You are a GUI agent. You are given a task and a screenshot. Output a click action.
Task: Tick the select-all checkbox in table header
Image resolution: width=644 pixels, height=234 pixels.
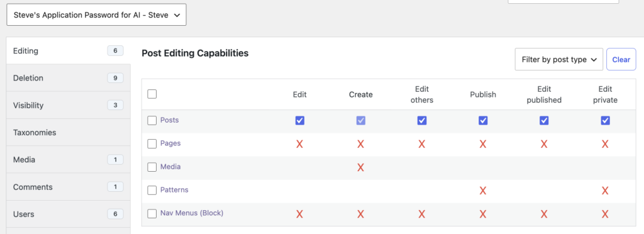[x=152, y=94]
